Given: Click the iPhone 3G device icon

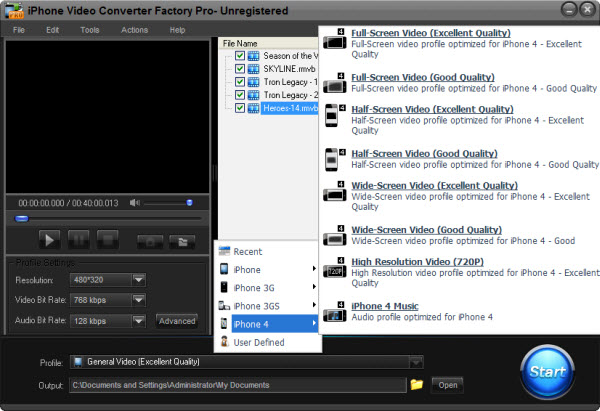Looking at the screenshot, I should [x=224, y=287].
